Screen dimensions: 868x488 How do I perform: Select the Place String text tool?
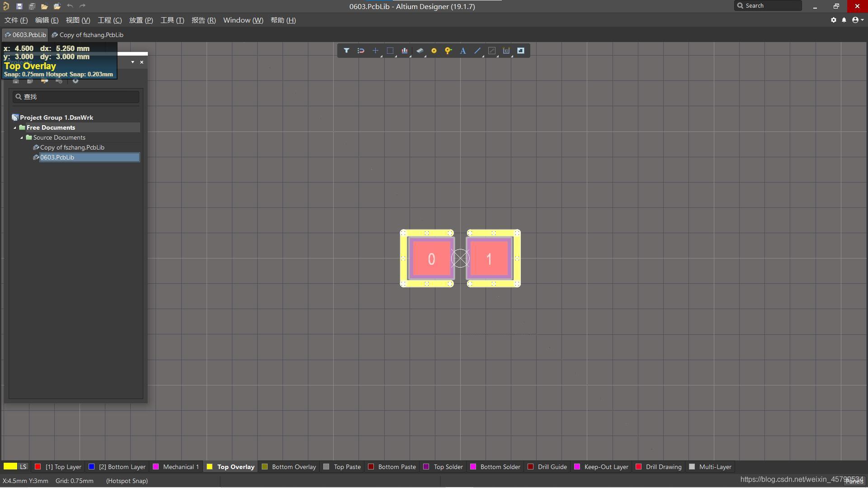pyautogui.click(x=463, y=51)
